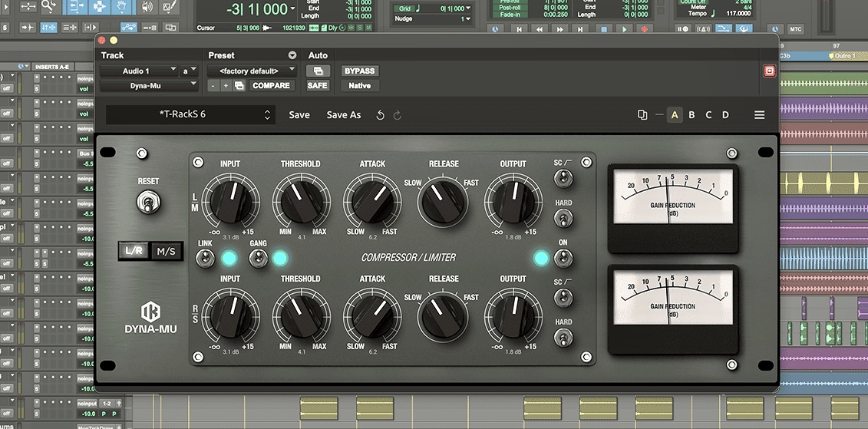The width and height of the screenshot is (868, 429).
Task: Switch to preset slot B
Action: (691, 115)
